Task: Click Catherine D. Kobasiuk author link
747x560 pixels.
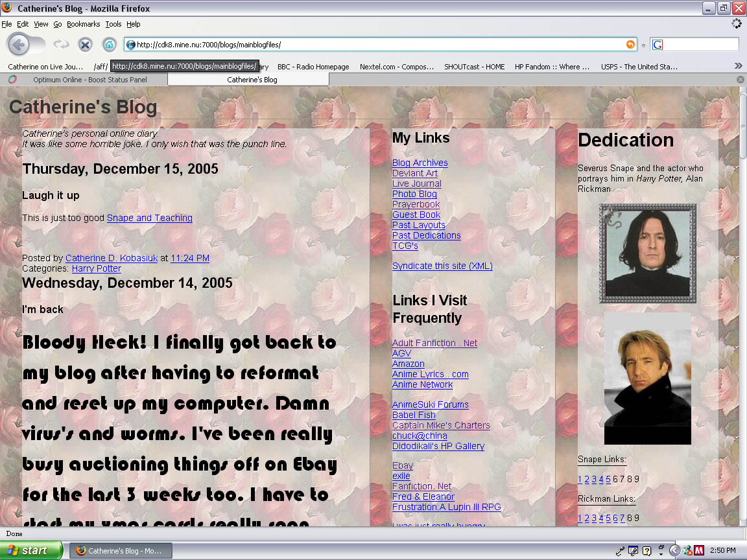Action: [x=111, y=257]
